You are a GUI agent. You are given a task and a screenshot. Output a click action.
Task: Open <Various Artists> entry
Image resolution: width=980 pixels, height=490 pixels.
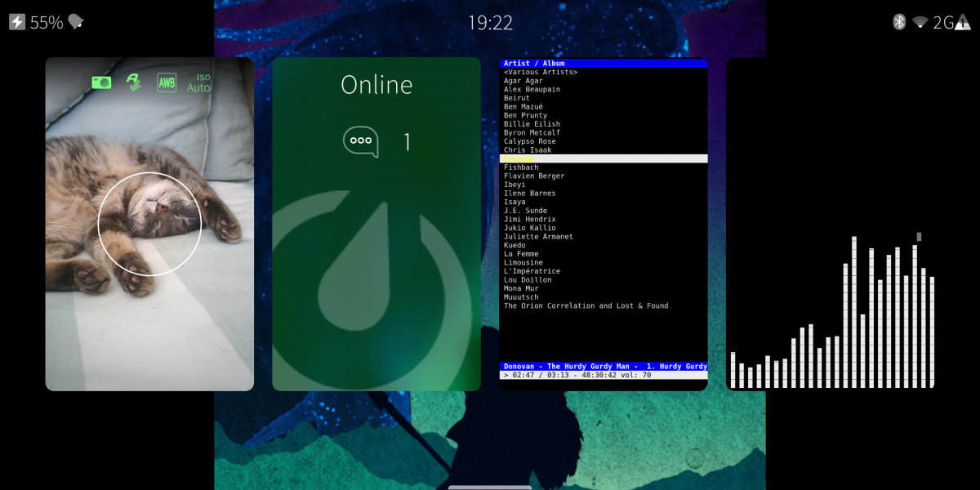[x=541, y=72]
